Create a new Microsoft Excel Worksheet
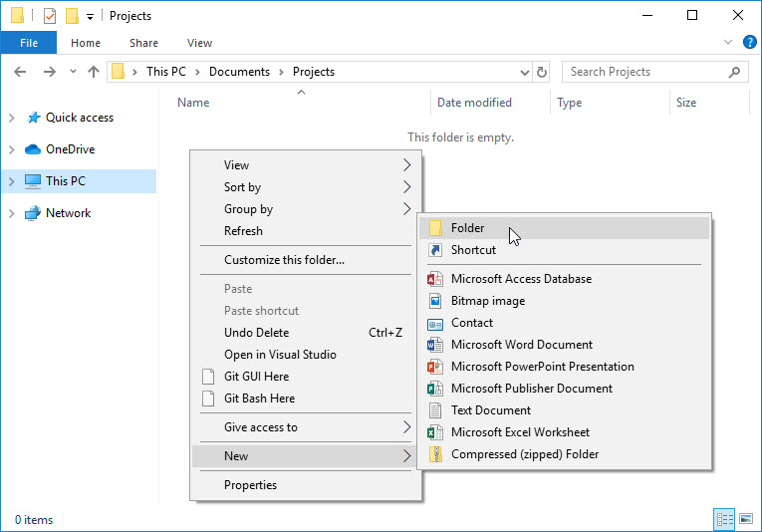 tap(519, 432)
